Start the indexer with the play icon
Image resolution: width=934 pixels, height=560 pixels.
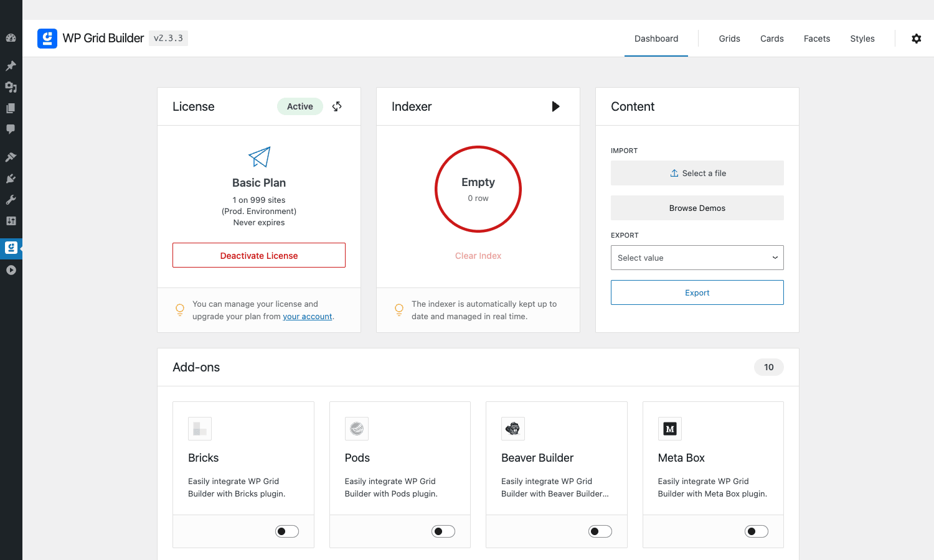(x=556, y=106)
